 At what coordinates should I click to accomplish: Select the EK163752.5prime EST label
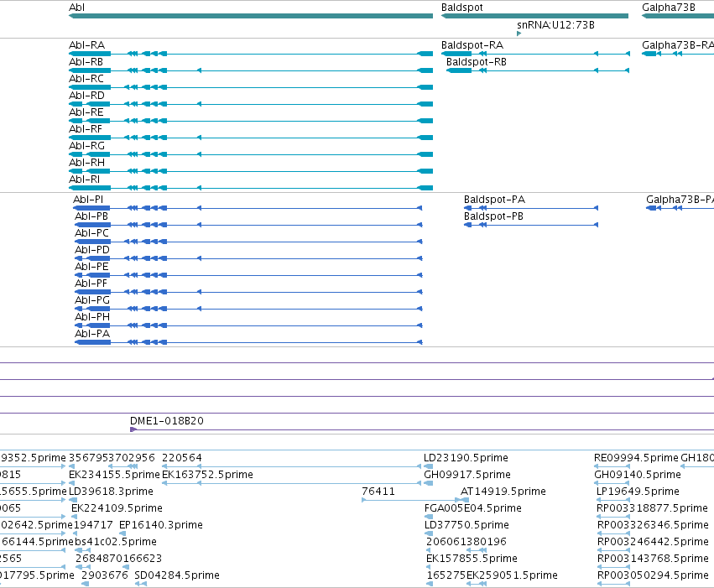[207, 475]
